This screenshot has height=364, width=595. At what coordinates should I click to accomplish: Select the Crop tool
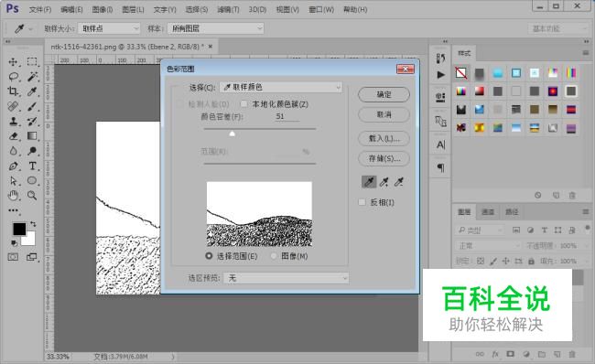point(14,91)
